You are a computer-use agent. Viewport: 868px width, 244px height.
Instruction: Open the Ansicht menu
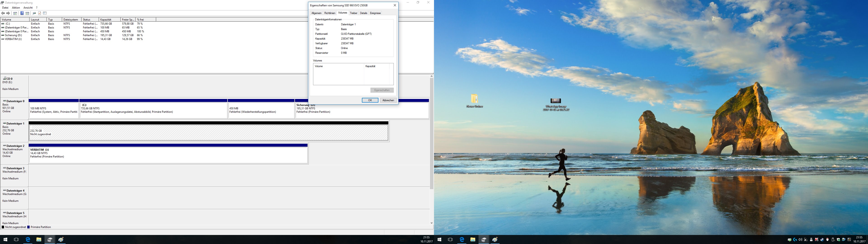(28, 7)
